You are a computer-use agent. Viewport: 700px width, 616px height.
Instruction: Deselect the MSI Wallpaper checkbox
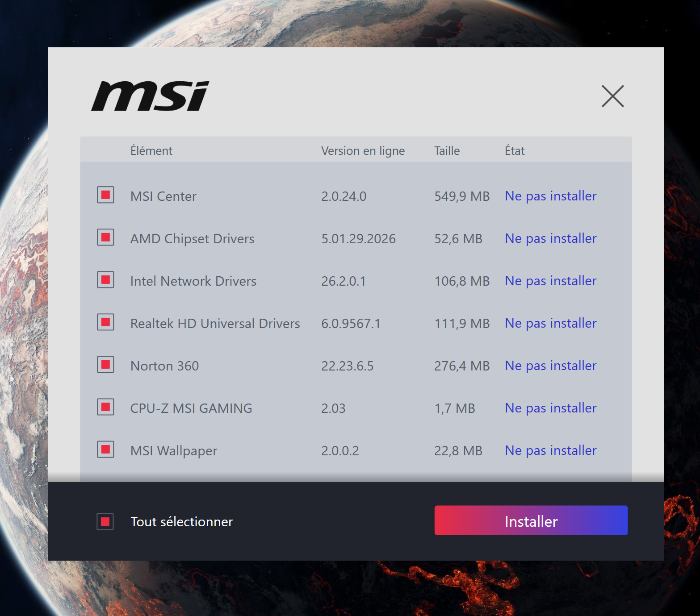tap(105, 450)
